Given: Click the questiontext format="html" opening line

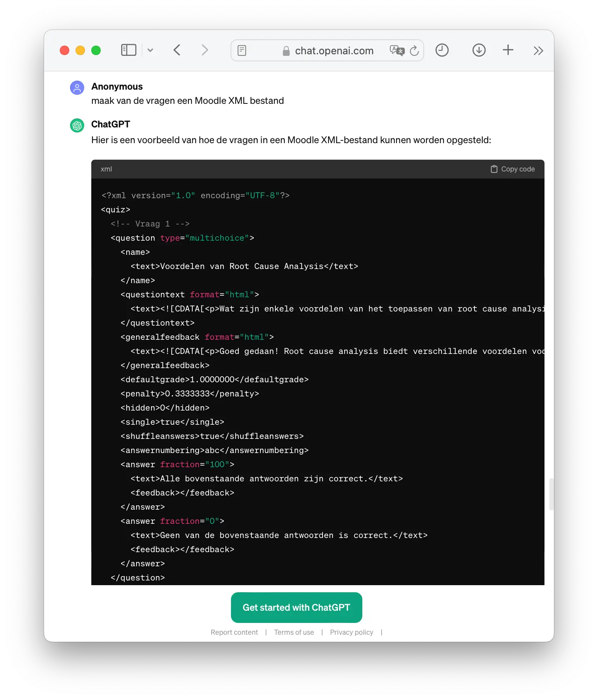Looking at the screenshot, I should [190, 295].
